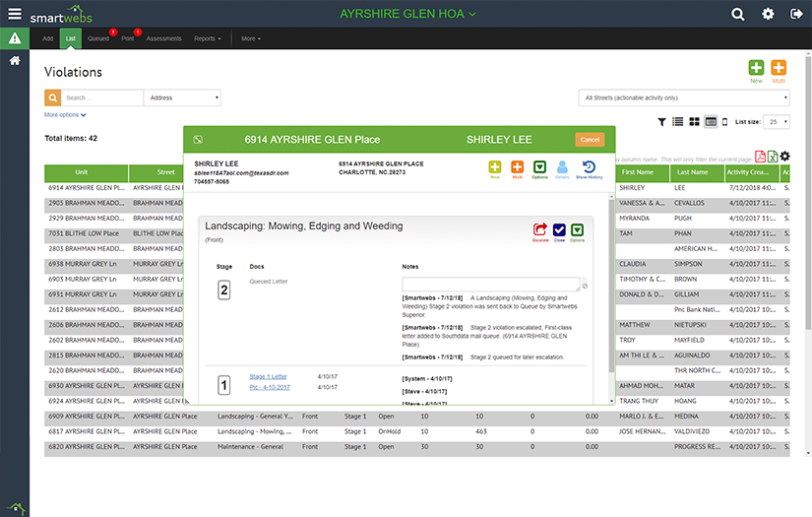
Task: Click the orange search button beside Search field
Action: 52,97
